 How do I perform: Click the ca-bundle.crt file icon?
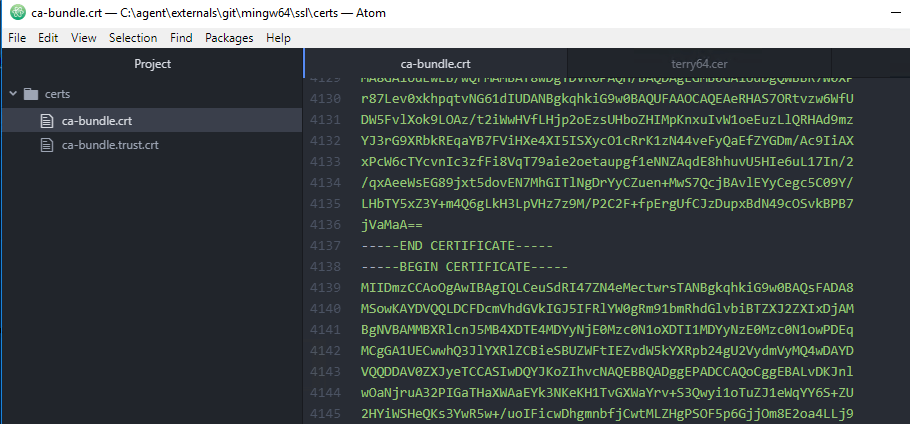tap(46, 121)
